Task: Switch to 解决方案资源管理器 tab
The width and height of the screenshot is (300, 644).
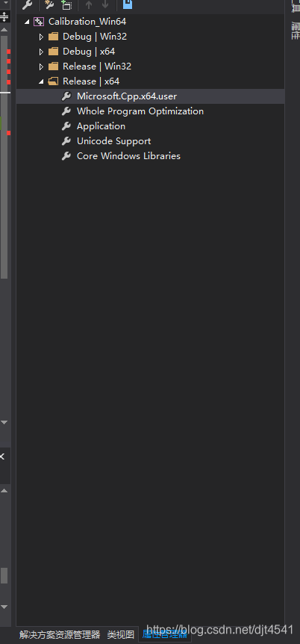Action: 60,634
